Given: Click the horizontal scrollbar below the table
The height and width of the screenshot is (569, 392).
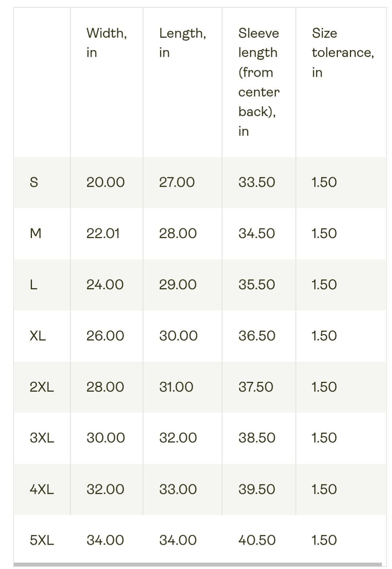Looking at the screenshot, I should click(198, 565).
